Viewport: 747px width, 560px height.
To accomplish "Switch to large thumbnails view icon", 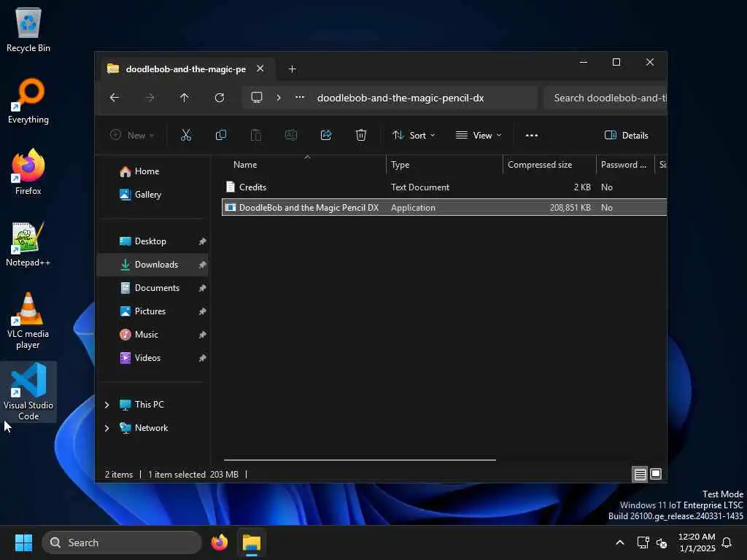I will coord(656,474).
